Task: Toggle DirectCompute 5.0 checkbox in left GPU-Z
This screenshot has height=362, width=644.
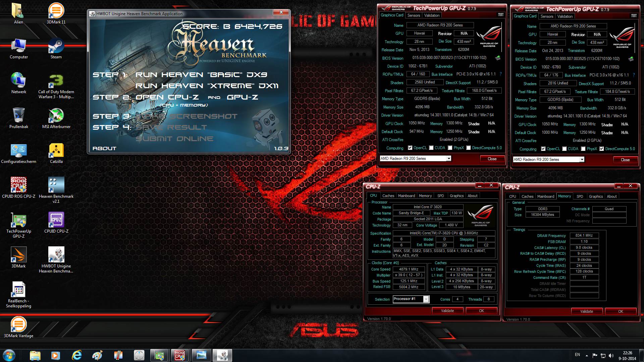Action: (469, 148)
